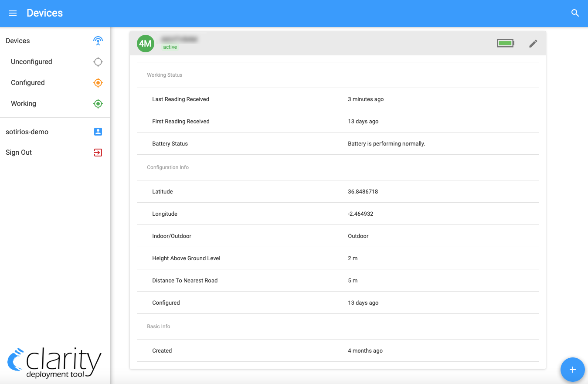Image resolution: width=588 pixels, height=384 pixels.
Task: Click the red Sign Out icon
Action: [x=98, y=153]
